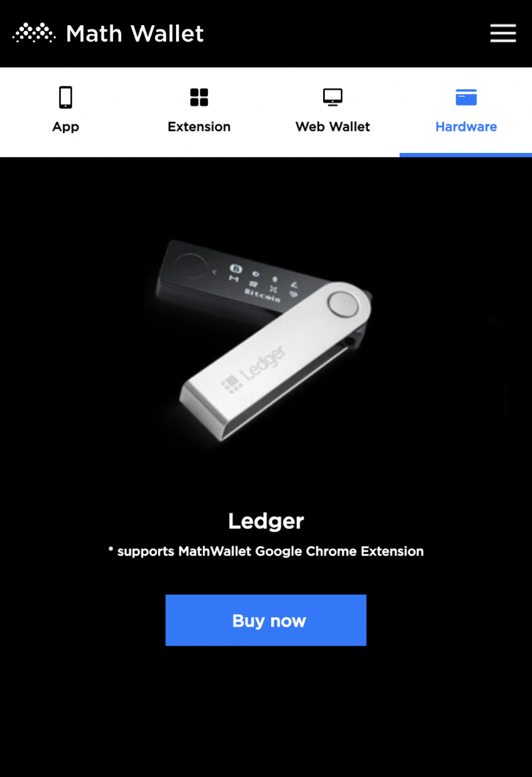The image size is (532, 777).
Task: Select the Extension grid icon
Action: point(199,97)
